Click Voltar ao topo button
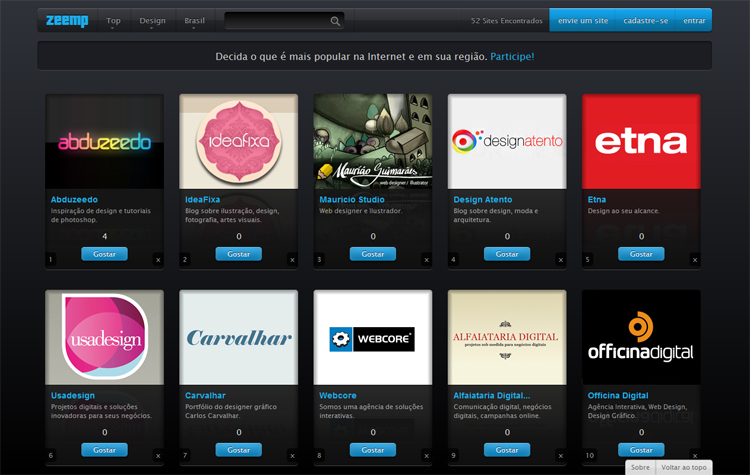The height and width of the screenshot is (475, 750). coord(684,467)
